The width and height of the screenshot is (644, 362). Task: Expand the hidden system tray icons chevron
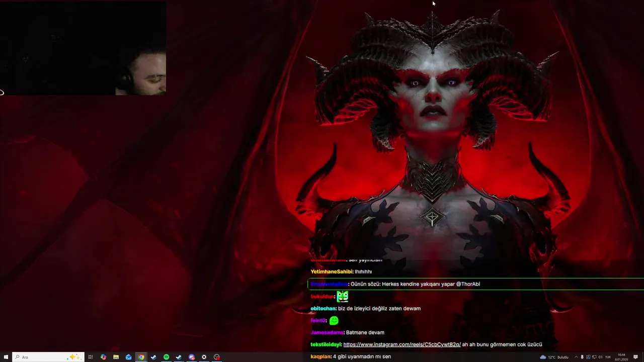[x=576, y=357]
